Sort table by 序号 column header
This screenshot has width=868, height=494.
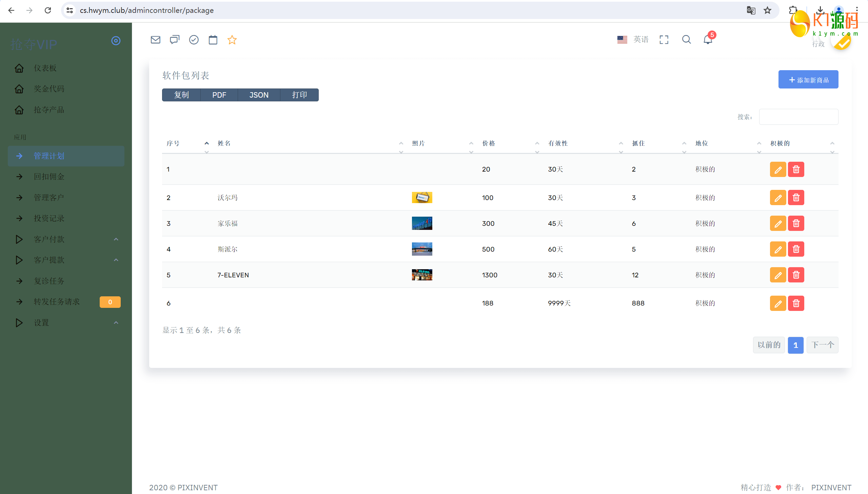click(173, 143)
